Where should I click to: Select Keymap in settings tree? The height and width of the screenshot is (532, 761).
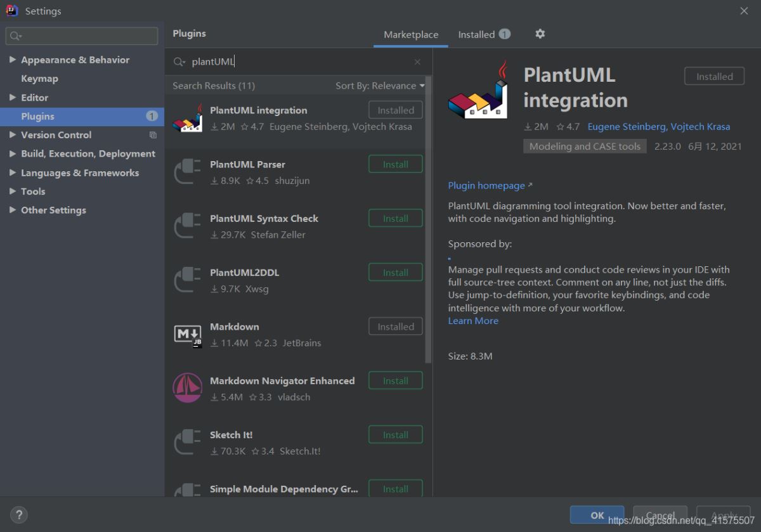[x=39, y=79]
